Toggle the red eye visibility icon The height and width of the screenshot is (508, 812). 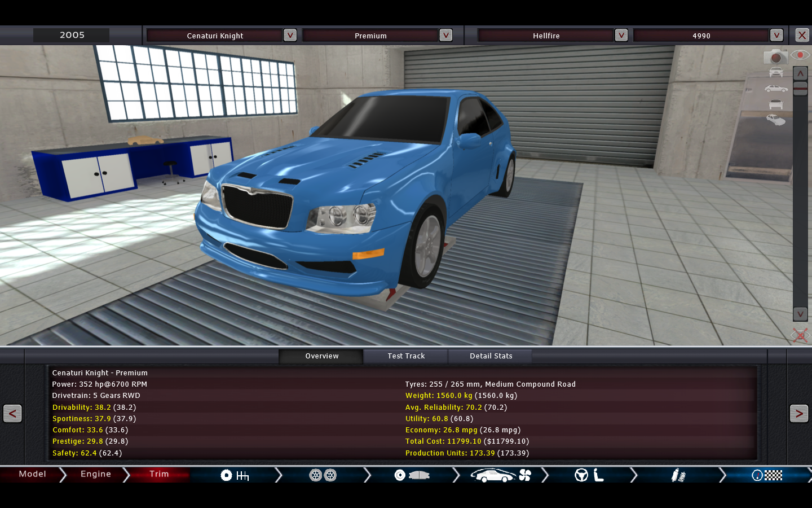pyautogui.click(x=800, y=55)
